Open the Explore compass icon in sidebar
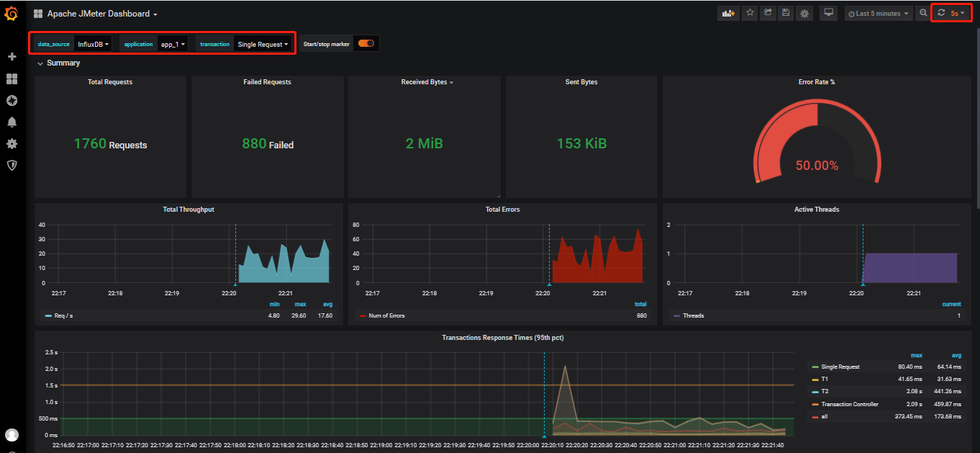This screenshot has width=980, height=453. point(12,100)
